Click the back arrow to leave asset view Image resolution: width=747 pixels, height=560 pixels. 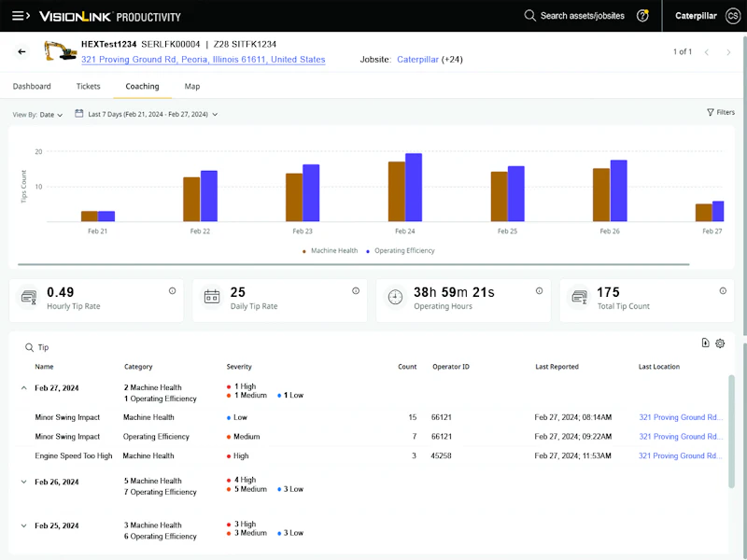coord(23,53)
